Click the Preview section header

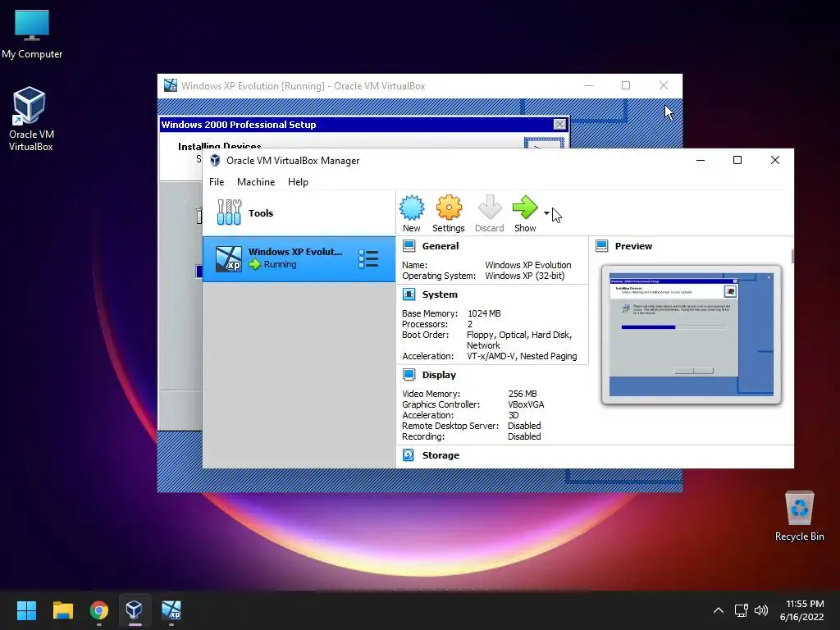tap(633, 246)
